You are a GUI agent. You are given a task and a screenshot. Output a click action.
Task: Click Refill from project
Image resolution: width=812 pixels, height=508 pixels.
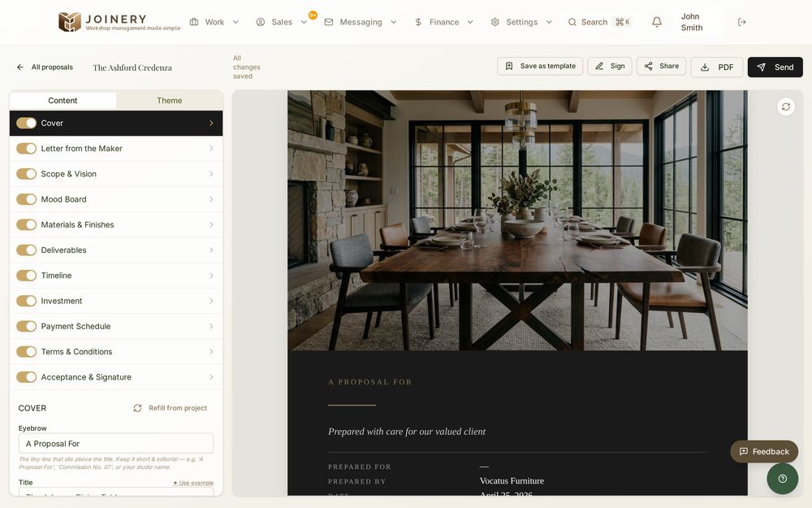[171, 408]
